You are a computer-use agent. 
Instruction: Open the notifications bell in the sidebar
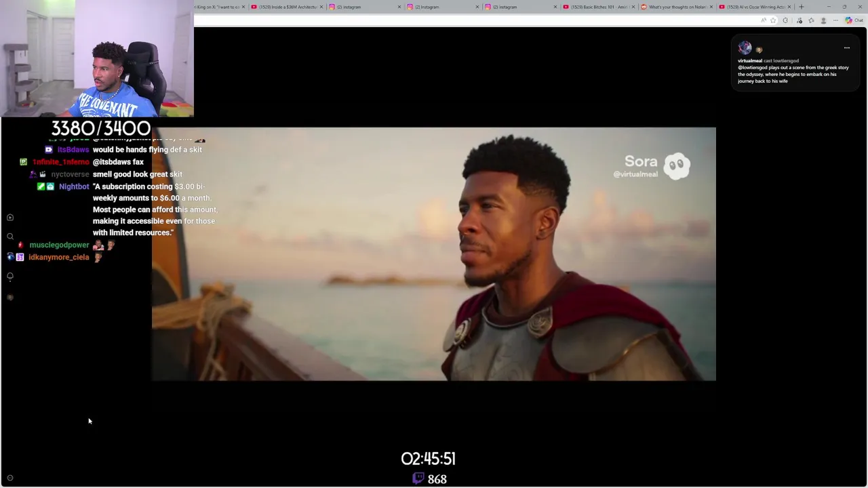10,277
